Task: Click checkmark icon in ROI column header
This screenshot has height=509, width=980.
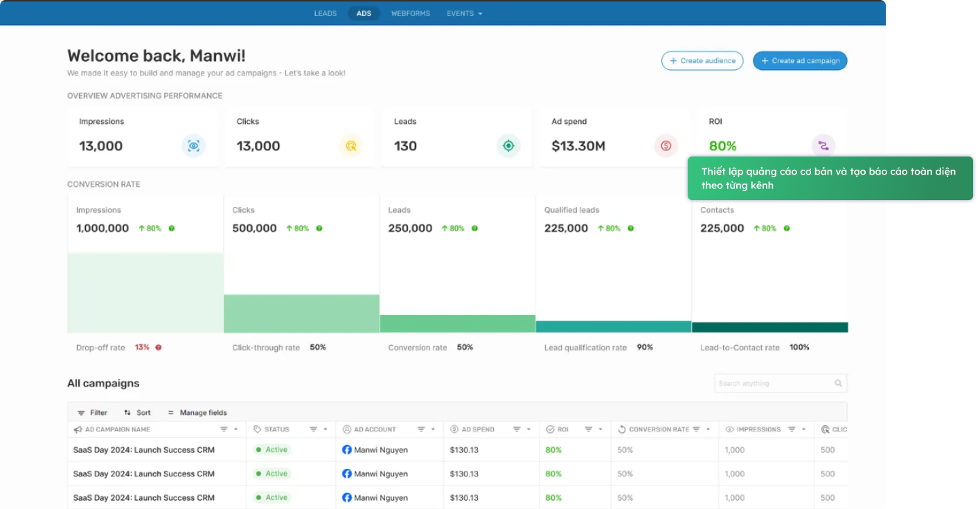Action: (551, 429)
